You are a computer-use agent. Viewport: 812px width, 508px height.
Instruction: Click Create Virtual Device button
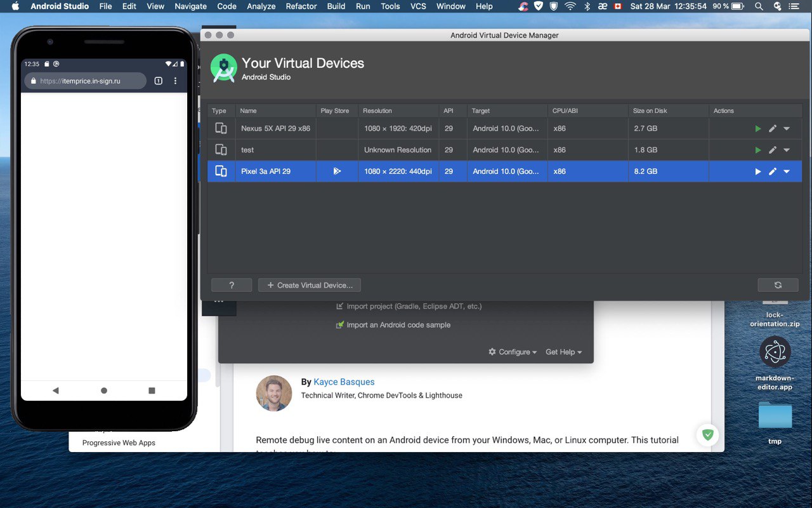click(x=310, y=285)
